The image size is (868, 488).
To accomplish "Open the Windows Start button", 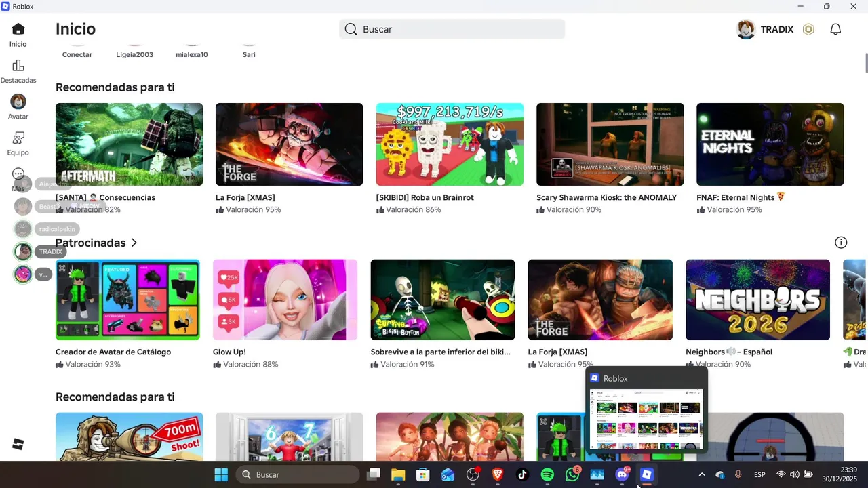I will click(221, 474).
